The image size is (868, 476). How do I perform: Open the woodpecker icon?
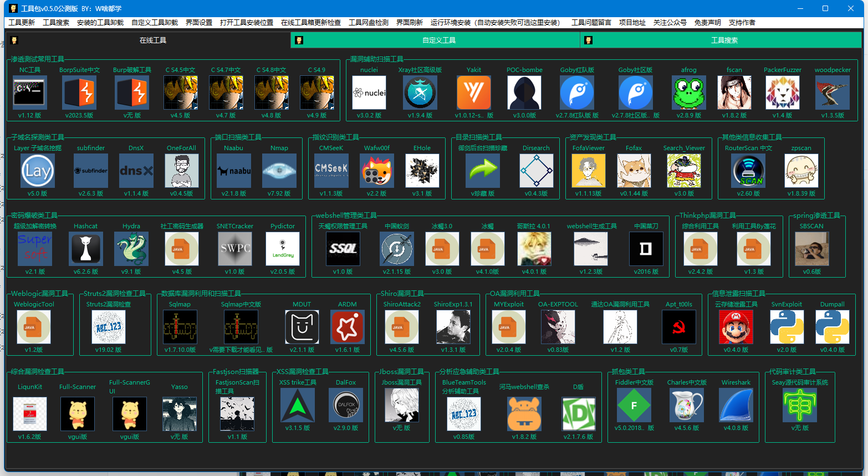[833, 93]
